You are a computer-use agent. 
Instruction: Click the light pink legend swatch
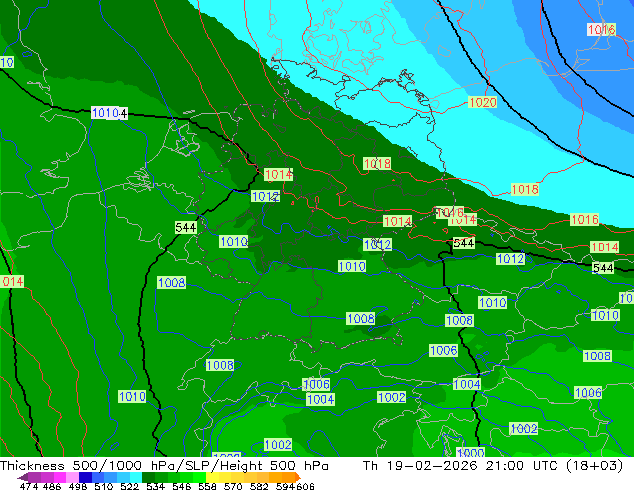tap(72, 477)
